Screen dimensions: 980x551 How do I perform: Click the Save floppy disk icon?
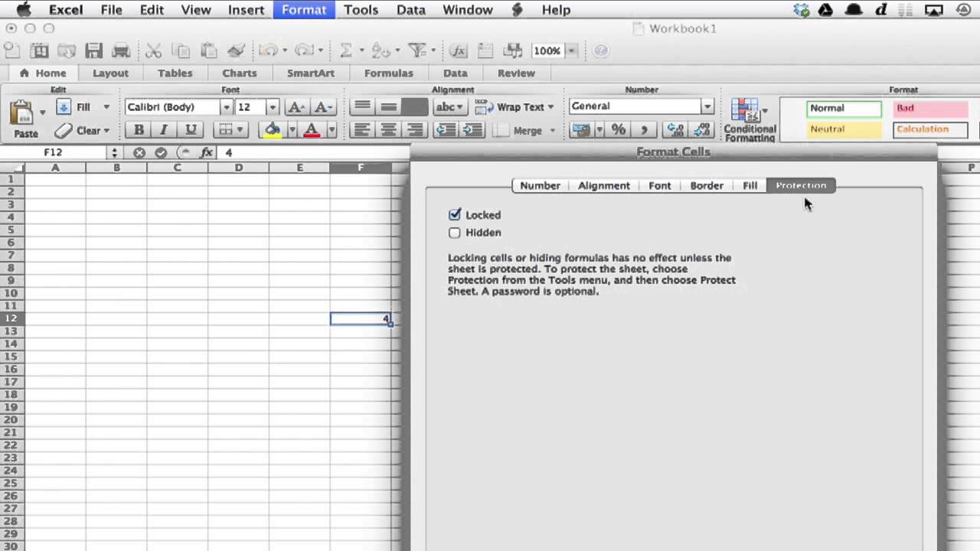click(94, 51)
